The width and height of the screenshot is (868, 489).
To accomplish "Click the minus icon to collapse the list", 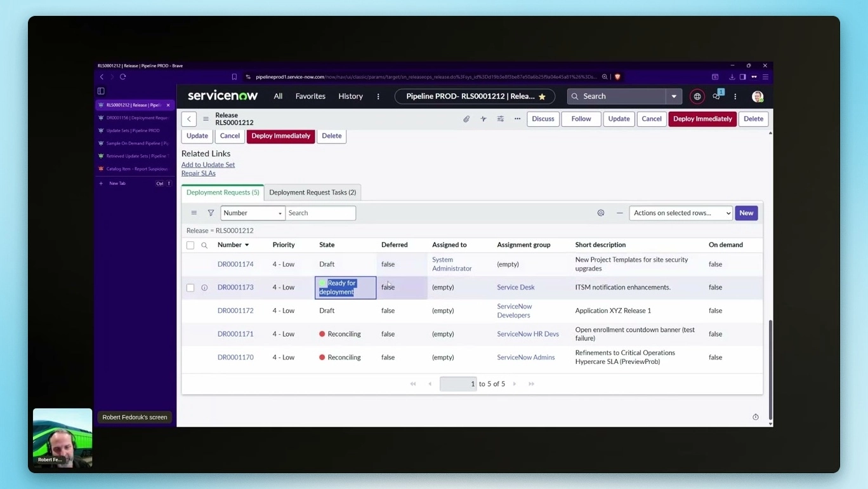I will coord(620,213).
